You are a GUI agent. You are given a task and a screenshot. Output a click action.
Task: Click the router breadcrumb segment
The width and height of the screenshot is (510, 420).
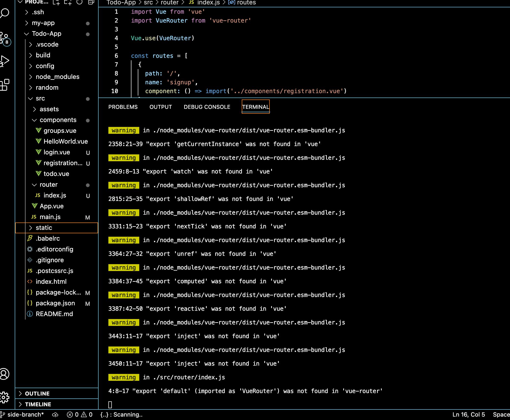pyautogui.click(x=169, y=2)
